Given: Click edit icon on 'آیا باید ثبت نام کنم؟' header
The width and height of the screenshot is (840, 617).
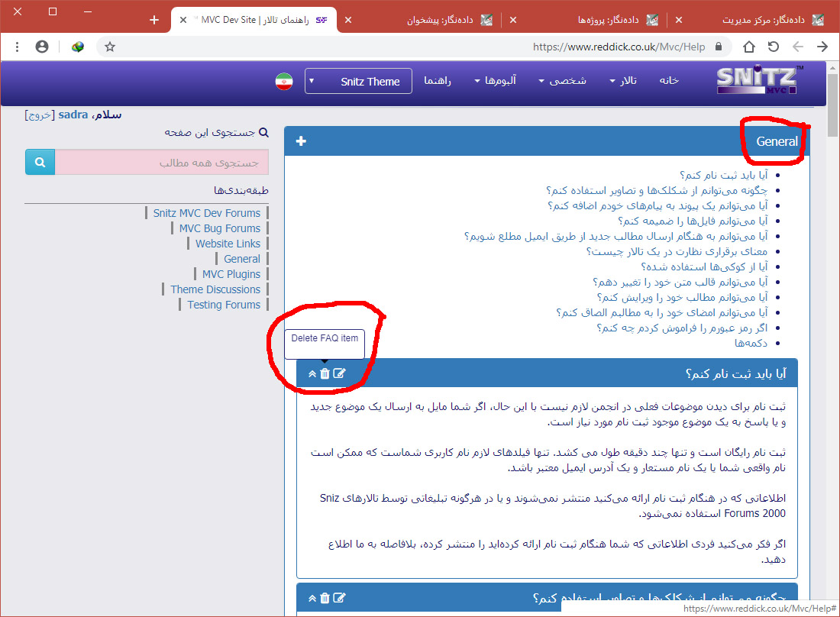Looking at the screenshot, I should (339, 373).
